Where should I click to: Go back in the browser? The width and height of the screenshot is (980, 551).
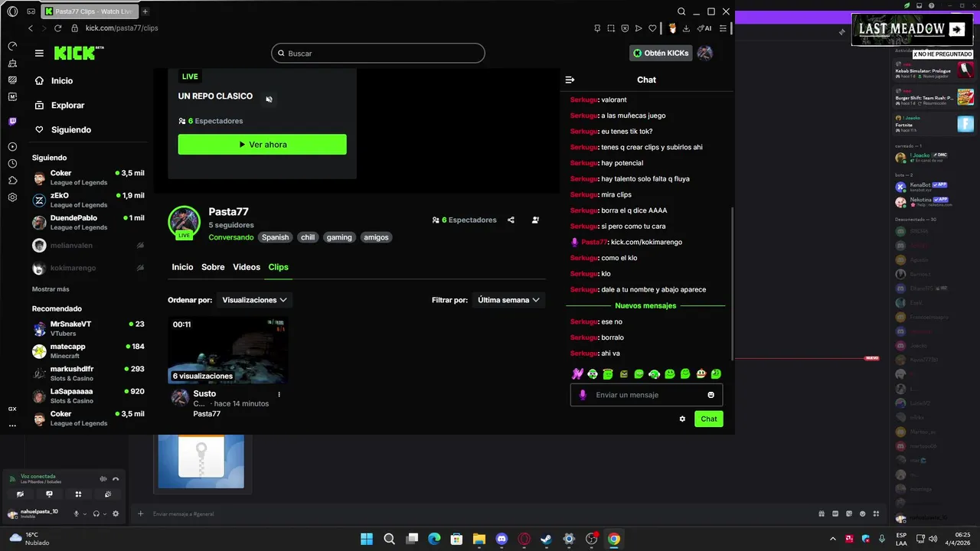(31, 28)
